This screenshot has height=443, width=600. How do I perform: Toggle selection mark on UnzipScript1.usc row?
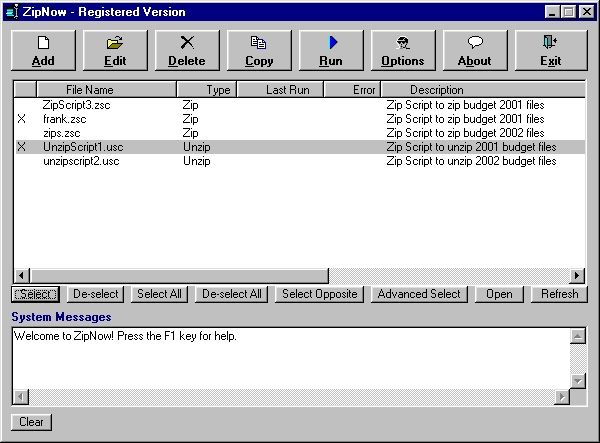click(x=22, y=147)
